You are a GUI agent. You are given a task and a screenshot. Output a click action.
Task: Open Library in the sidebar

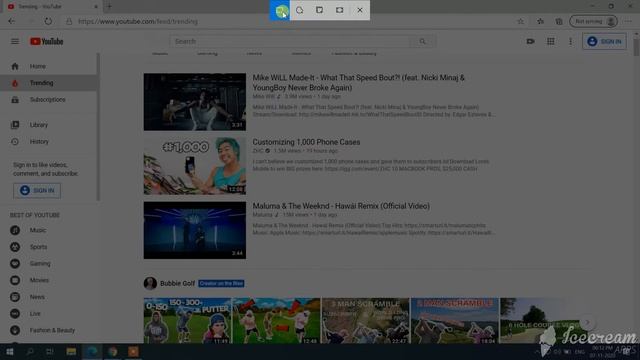pos(48,125)
